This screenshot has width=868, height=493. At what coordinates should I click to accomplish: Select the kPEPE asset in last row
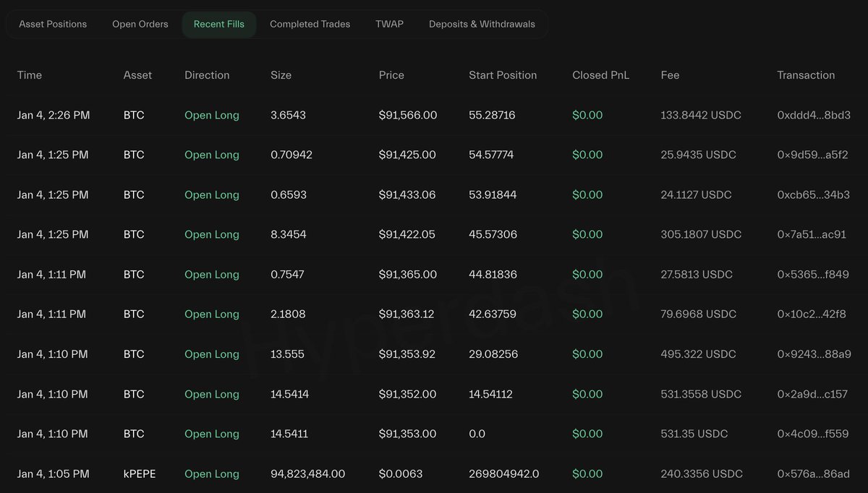(x=140, y=473)
